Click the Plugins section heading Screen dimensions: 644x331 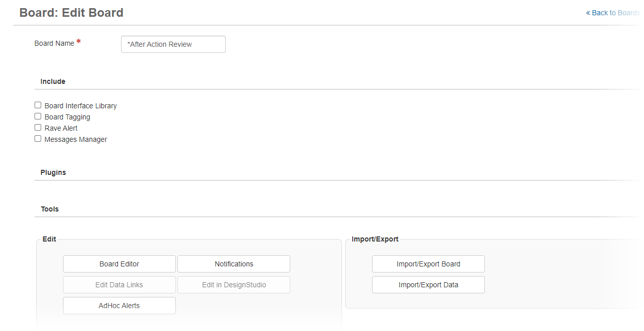click(x=53, y=172)
